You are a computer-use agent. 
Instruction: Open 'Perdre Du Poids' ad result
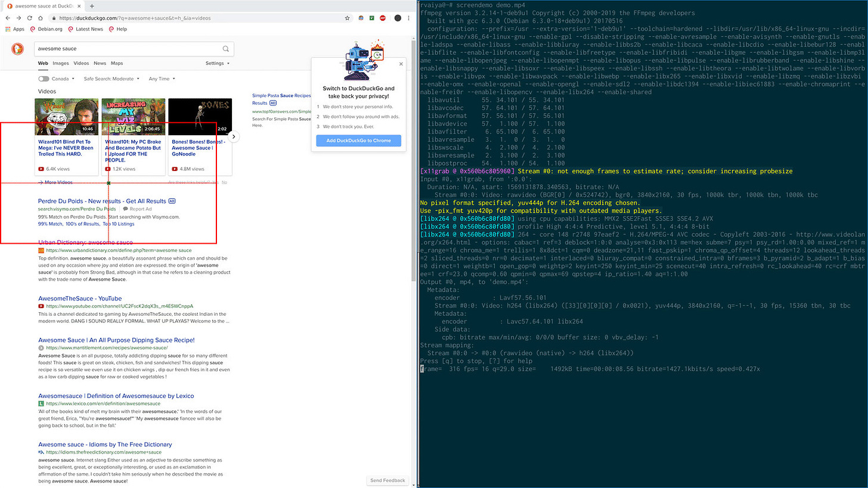pos(102,201)
